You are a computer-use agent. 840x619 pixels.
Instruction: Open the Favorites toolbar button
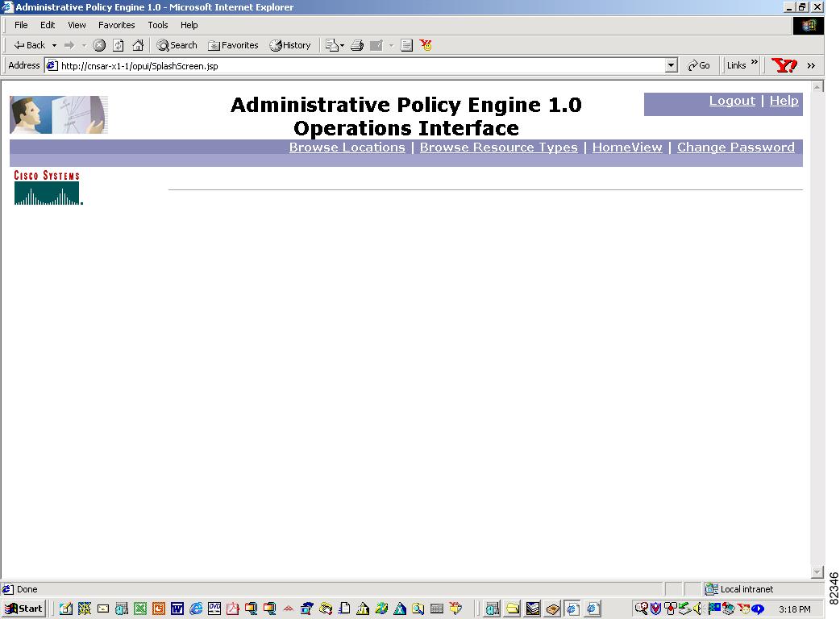[x=233, y=45]
